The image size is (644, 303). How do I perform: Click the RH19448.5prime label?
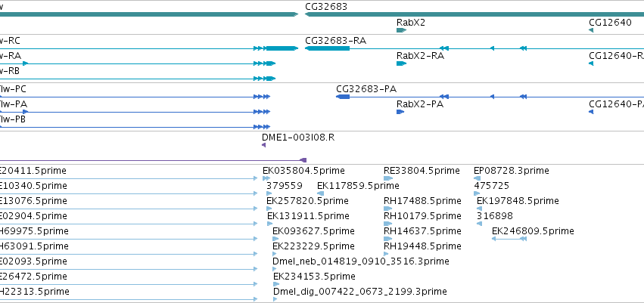422,246
